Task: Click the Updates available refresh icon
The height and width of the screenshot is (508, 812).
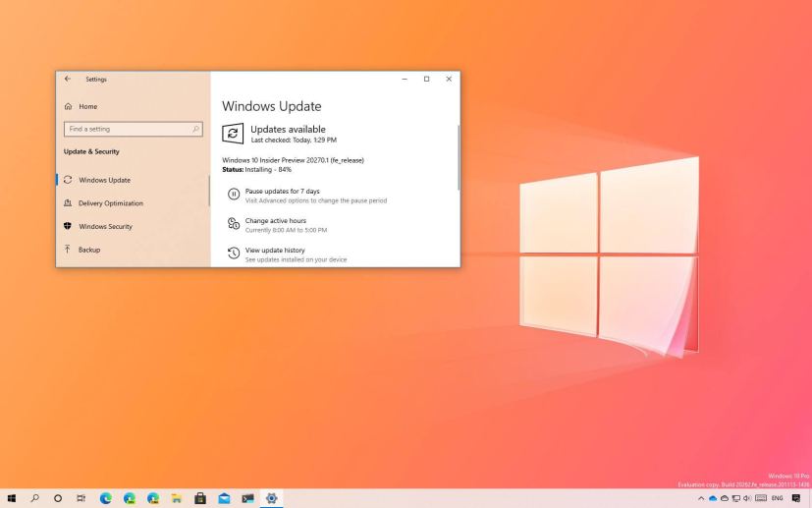Action: tap(233, 134)
